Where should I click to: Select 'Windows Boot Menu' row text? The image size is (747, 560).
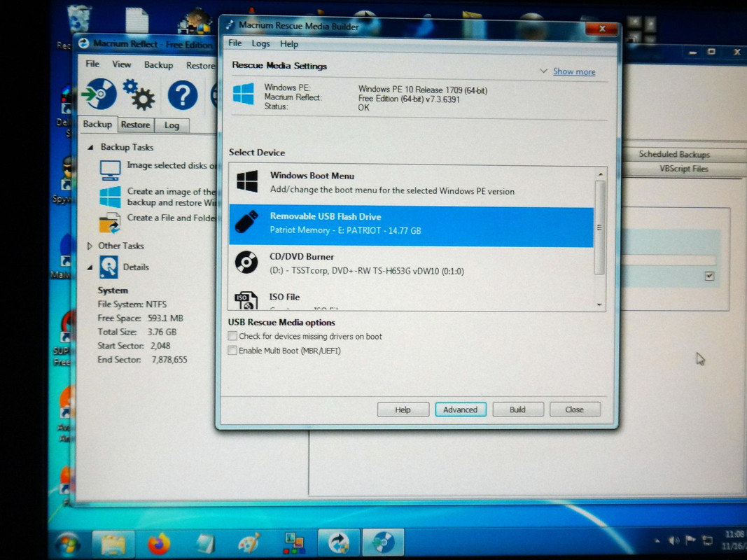(312, 176)
